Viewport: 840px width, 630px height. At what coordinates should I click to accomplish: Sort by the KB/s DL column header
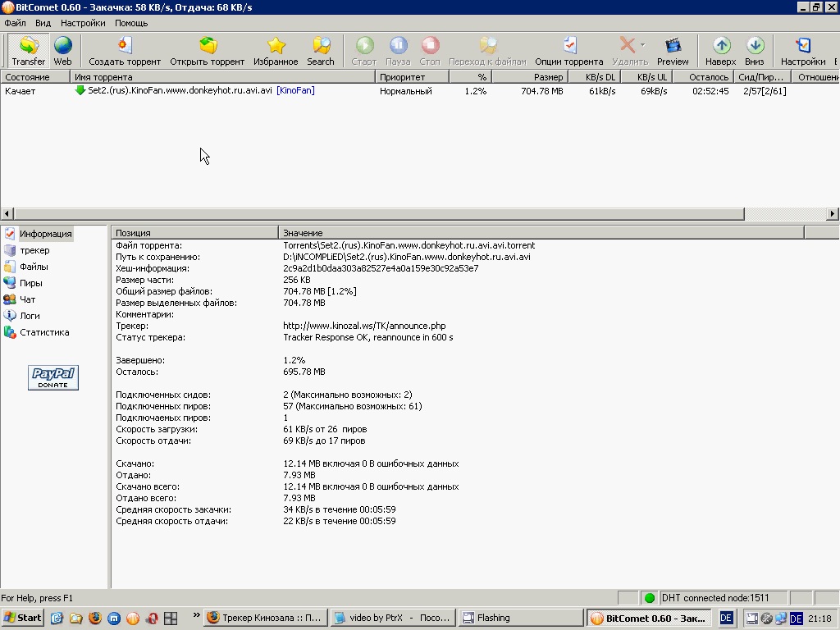point(594,77)
